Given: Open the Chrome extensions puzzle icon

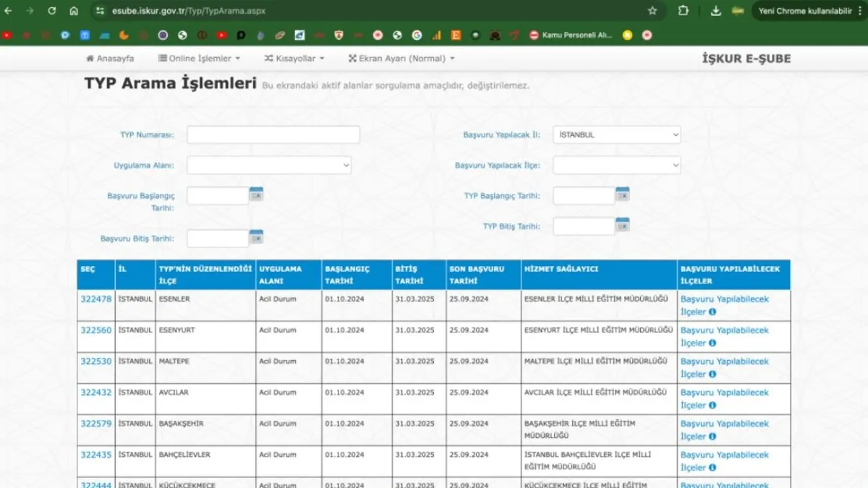Looking at the screenshot, I should tap(684, 11).
